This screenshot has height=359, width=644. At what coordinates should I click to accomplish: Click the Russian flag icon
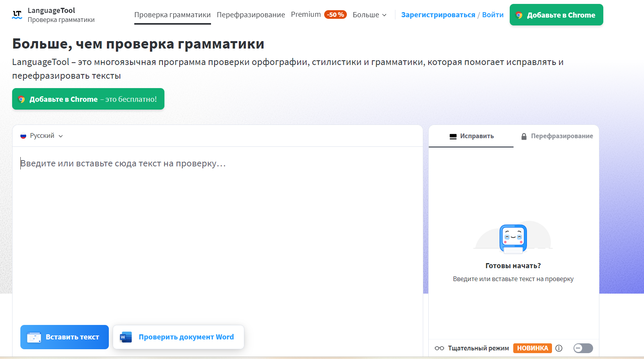click(23, 136)
